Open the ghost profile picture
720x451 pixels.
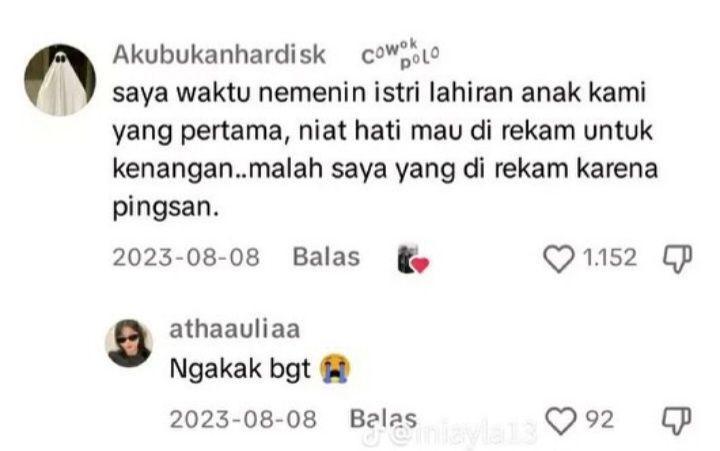click(x=60, y=80)
